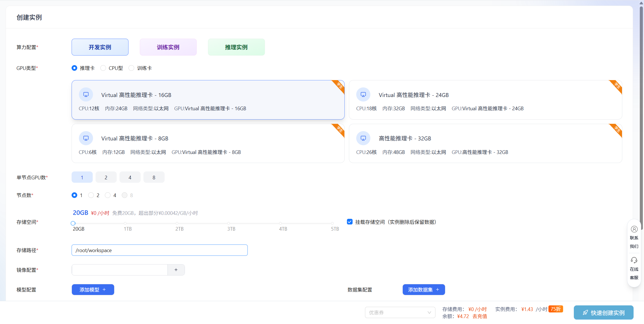The image size is (644, 324).
Task: Click the monitor icon on 32GB inference card
Action: 363,138
